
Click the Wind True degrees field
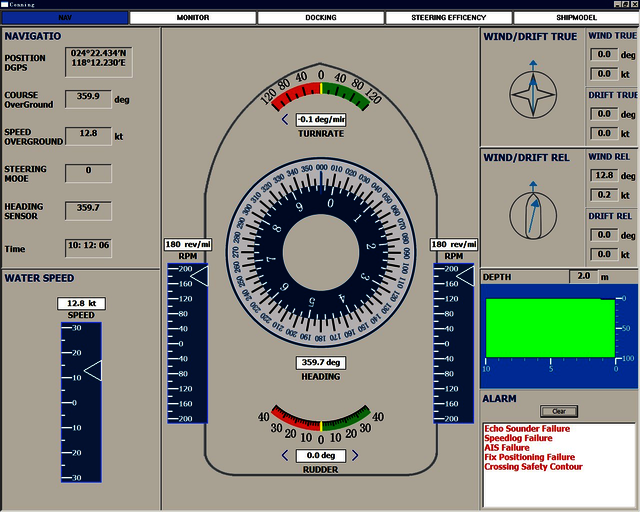pos(604,54)
